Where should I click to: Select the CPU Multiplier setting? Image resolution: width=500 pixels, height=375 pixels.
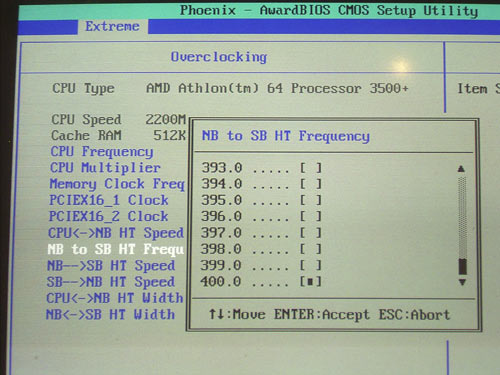105,168
